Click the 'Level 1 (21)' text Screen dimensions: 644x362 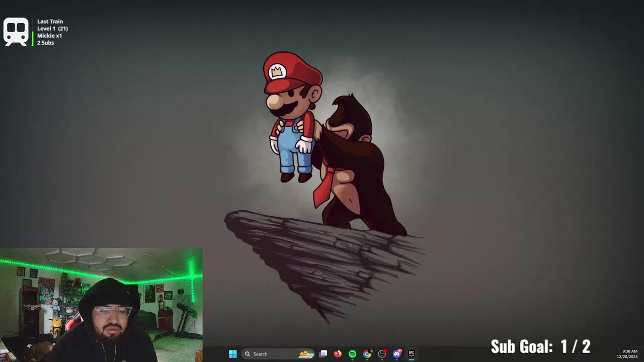click(52, 29)
